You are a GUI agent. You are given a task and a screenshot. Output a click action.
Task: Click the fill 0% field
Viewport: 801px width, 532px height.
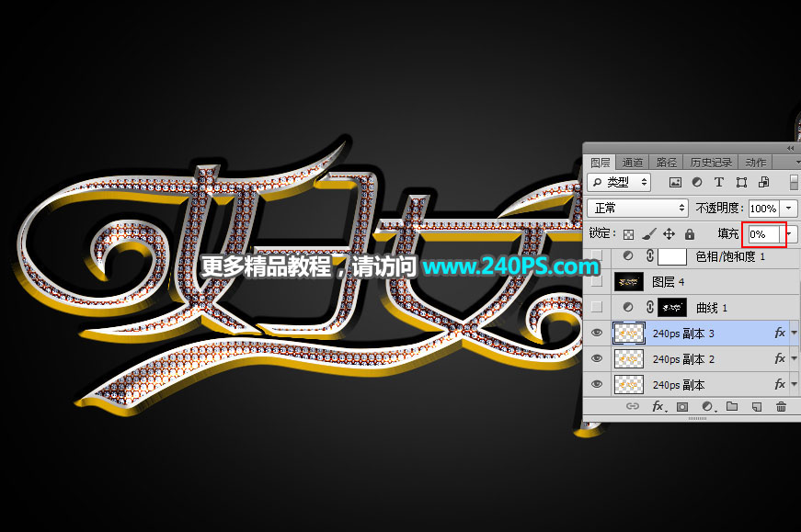point(763,234)
